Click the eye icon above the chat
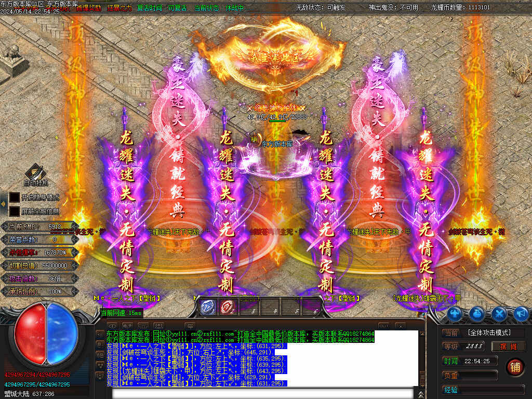 coord(112,325)
